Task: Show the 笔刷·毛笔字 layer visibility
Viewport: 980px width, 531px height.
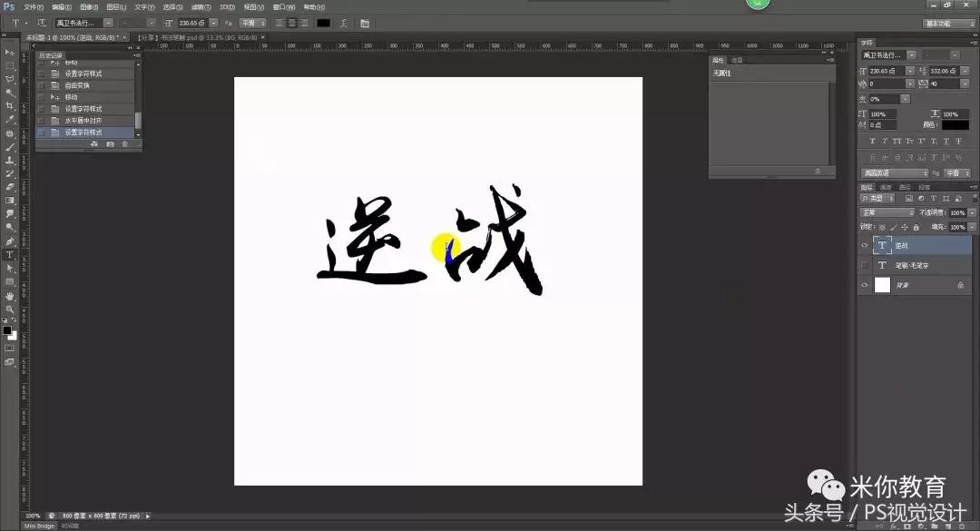Action: [864, 264]
